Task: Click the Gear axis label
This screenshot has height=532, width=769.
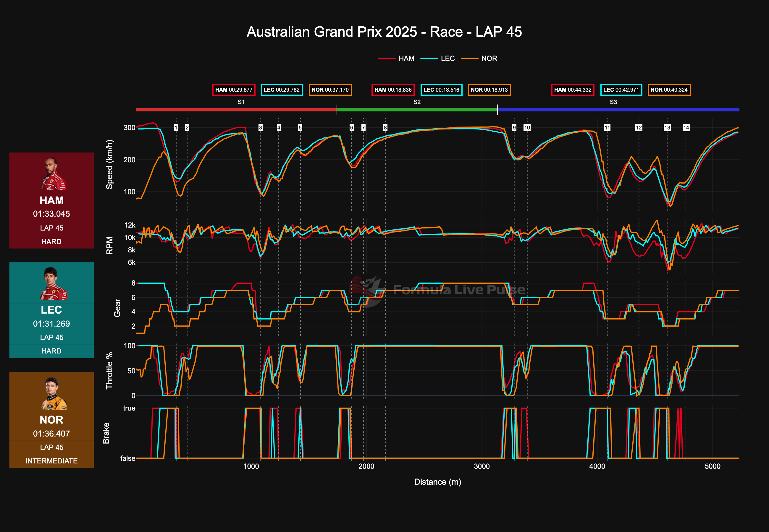Action: point(117,308)
